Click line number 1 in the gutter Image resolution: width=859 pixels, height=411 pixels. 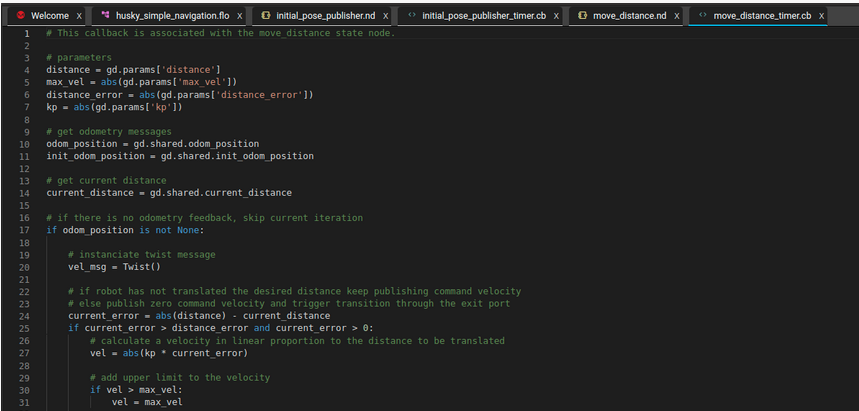tap(27, 33)
